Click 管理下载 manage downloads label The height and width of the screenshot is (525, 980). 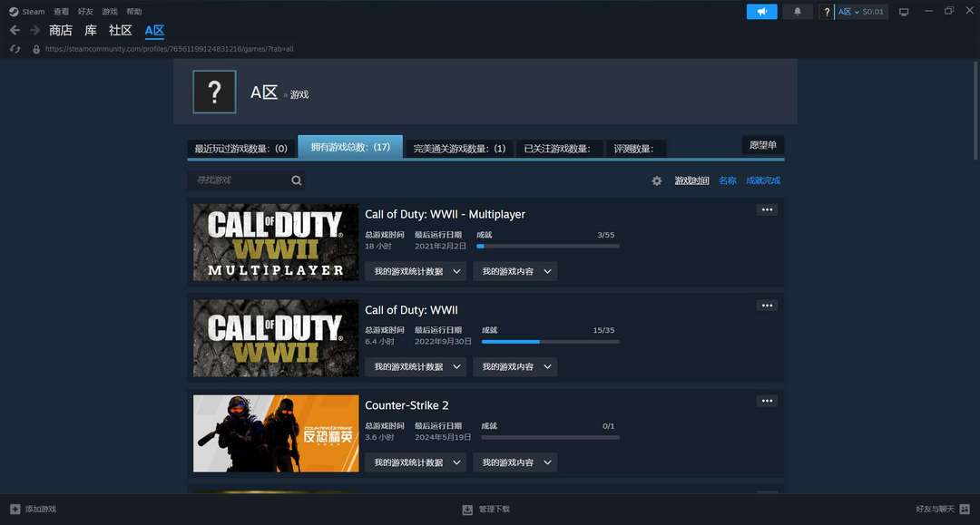coord(495,510)
